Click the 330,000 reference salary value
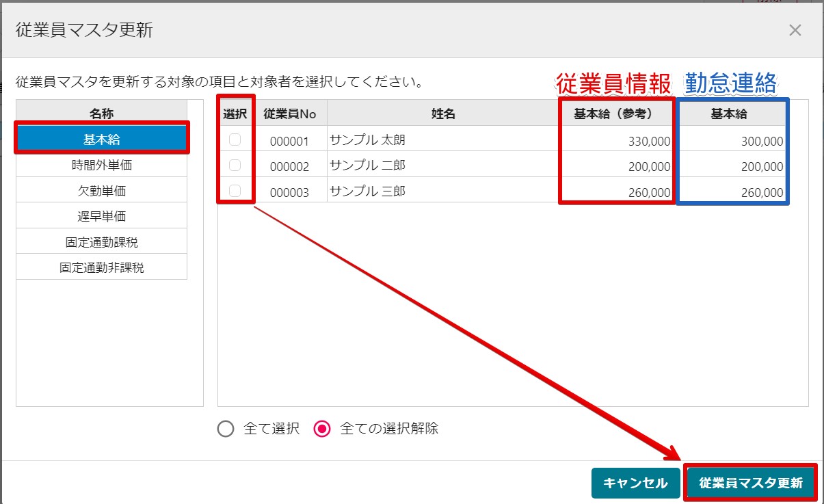 tap(650, 142)
